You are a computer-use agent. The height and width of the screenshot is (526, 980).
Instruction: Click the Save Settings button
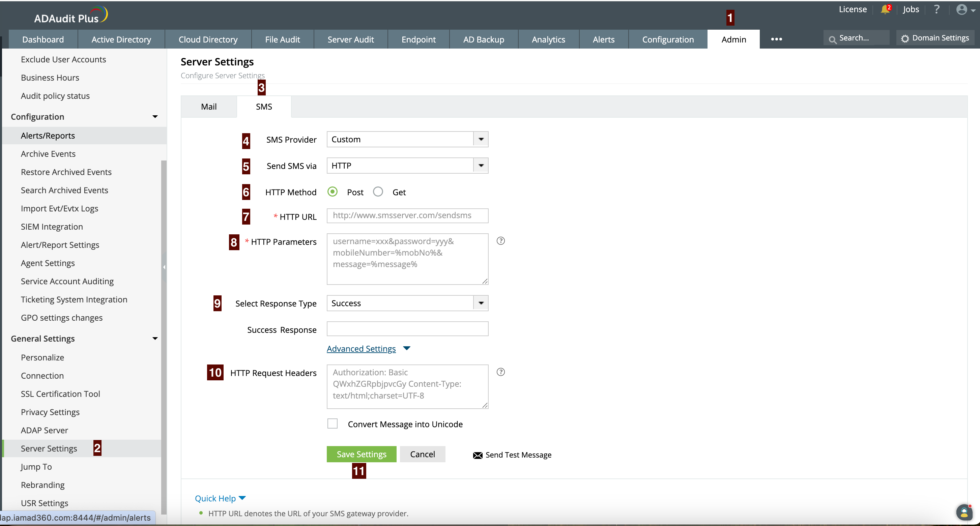tap(361, 454)
